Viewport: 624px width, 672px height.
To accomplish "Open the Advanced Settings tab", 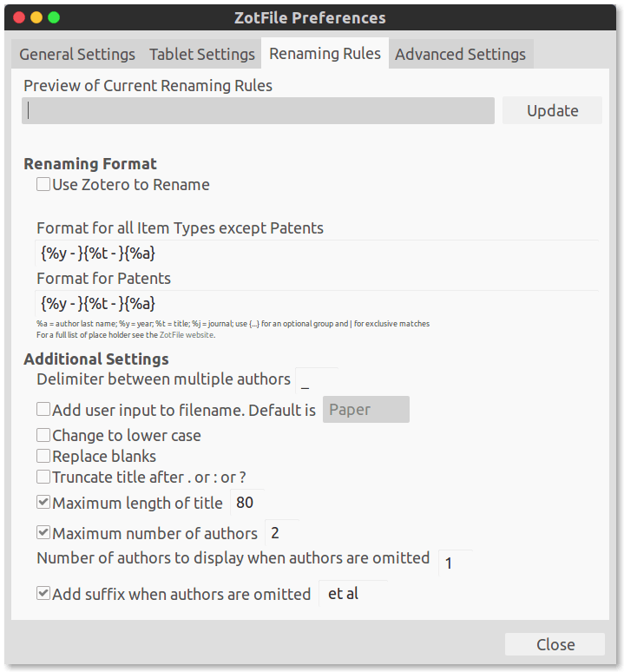I will point(460,54).
